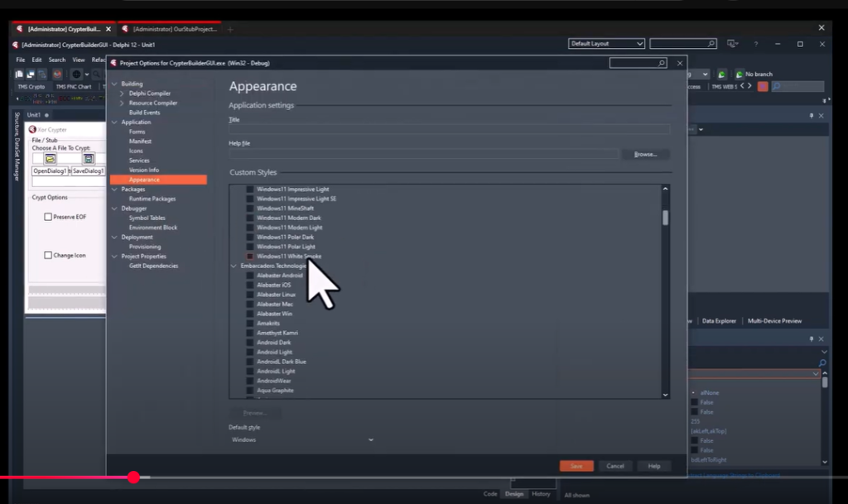Click the pin icon of upper right panel

[812, 116]
